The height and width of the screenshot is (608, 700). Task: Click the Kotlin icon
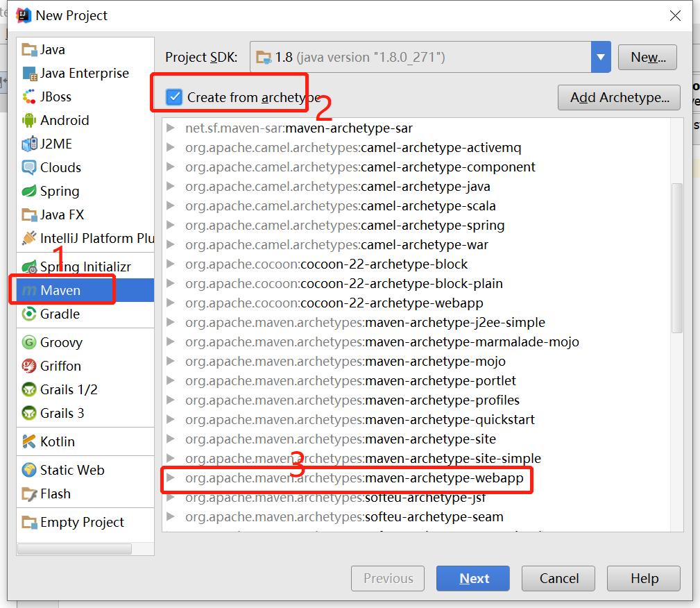click(x=29, y=442)
